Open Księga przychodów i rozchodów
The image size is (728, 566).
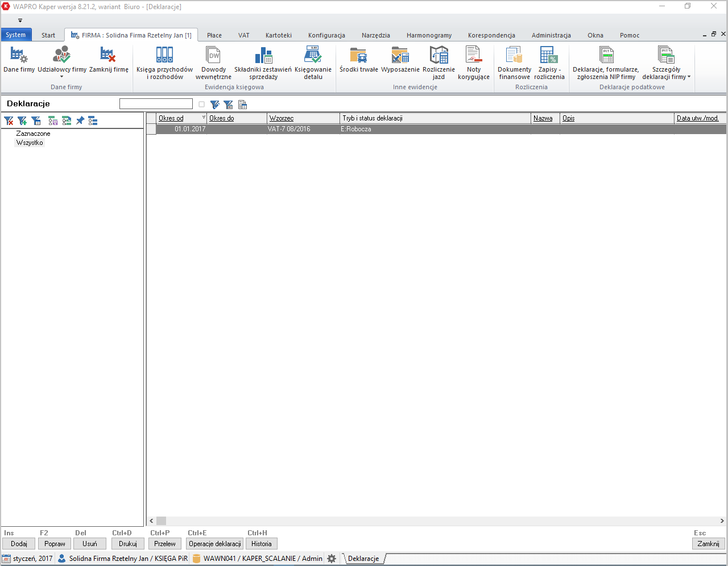point(164,63)
